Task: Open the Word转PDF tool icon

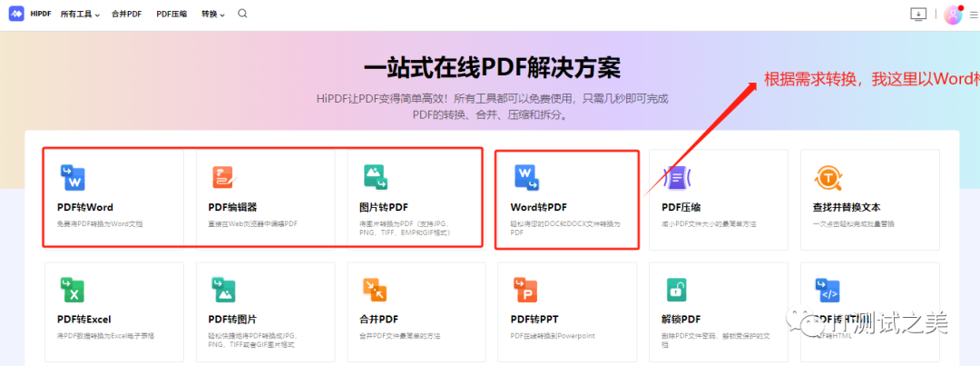Action: click(x=526, y=176)
